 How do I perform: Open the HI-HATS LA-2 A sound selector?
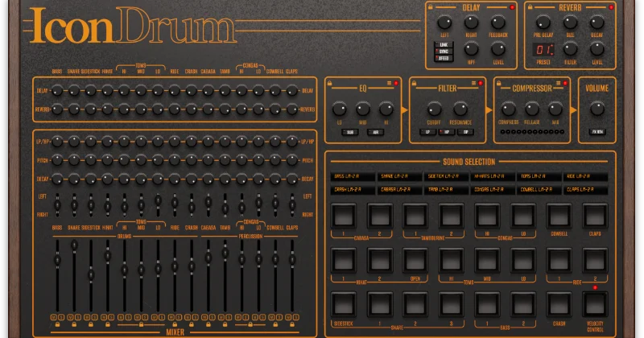(493, 176)
